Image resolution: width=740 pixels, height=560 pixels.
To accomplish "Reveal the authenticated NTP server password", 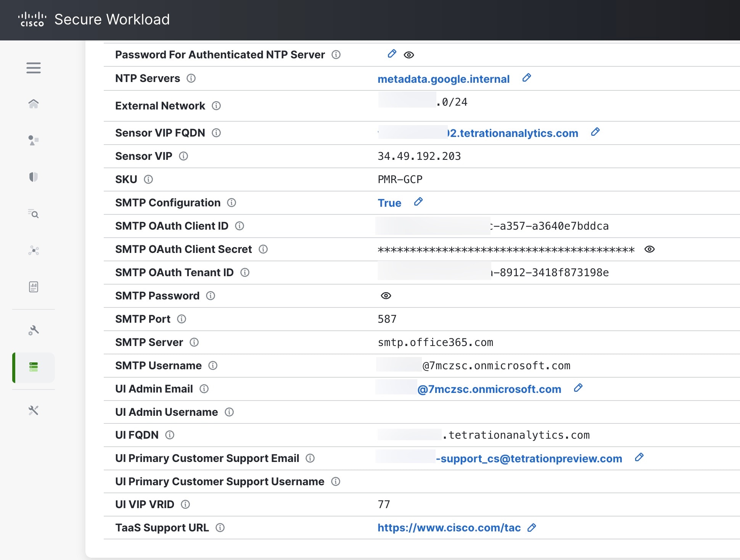I will 409,55.
